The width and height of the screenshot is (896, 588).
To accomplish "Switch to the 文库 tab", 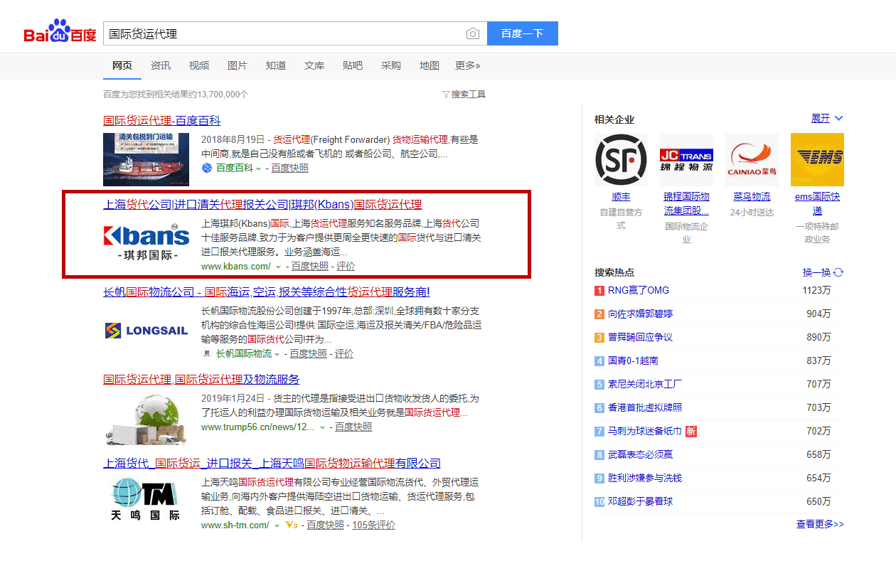I will pyautogui.click(x=314, y=65).
